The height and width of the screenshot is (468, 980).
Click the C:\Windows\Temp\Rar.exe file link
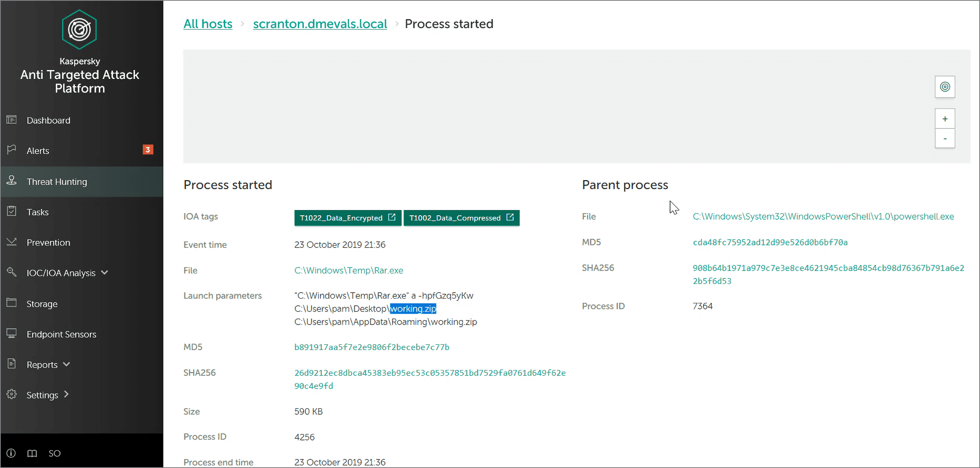tap(349, 271)
